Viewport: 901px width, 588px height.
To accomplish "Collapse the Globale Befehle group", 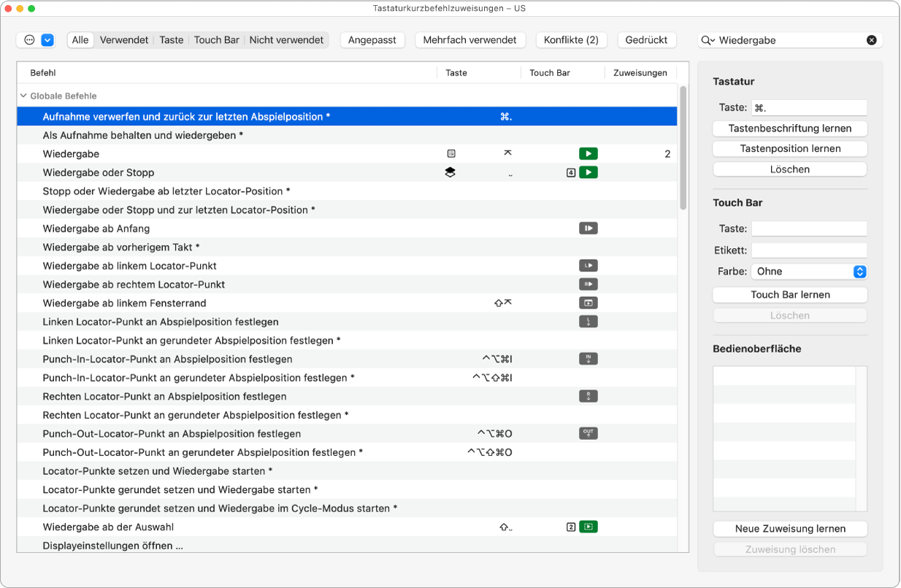I will coord(23,96).
